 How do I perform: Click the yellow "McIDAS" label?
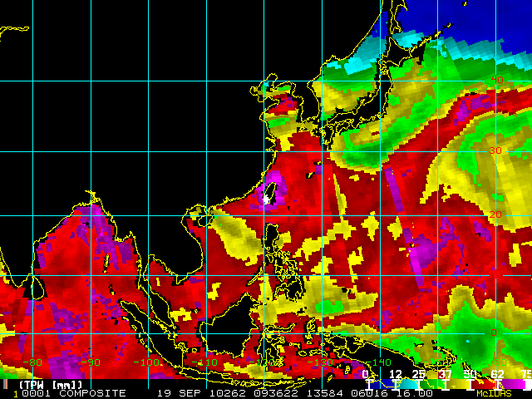click(494, 393)
